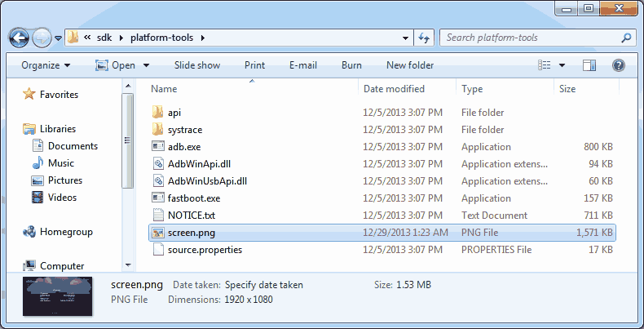Select the AdbWinApi.dll file icon
This screenshot has height=329, width=644.
tap(158, 163)
